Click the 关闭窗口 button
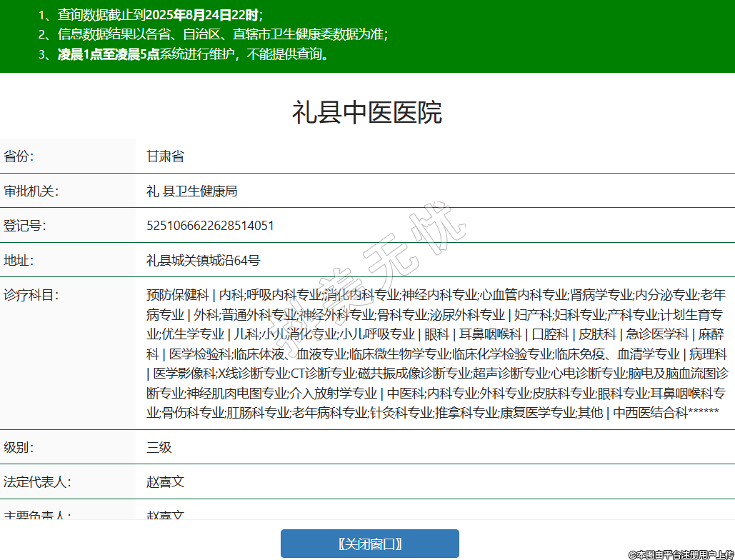Image resolution: width=735 pixels, height=560 pixels. tap(369, 544)
